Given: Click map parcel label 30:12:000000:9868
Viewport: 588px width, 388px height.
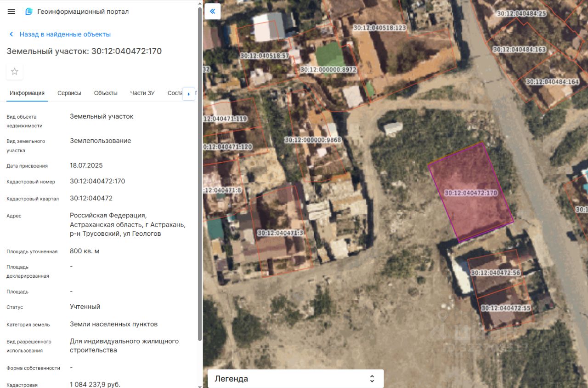Looking at the screenshot, I should [313, 140].
